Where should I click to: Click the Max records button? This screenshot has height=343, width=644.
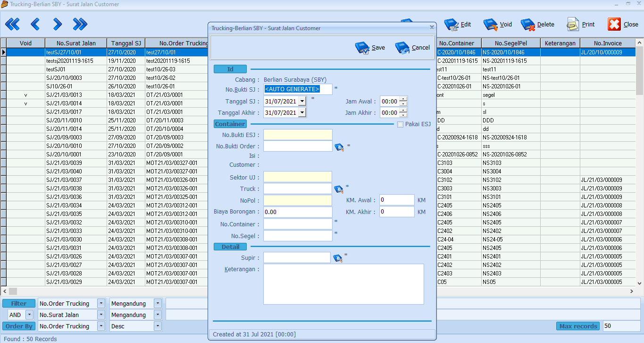pyautogui.click(x=578, y=326)
